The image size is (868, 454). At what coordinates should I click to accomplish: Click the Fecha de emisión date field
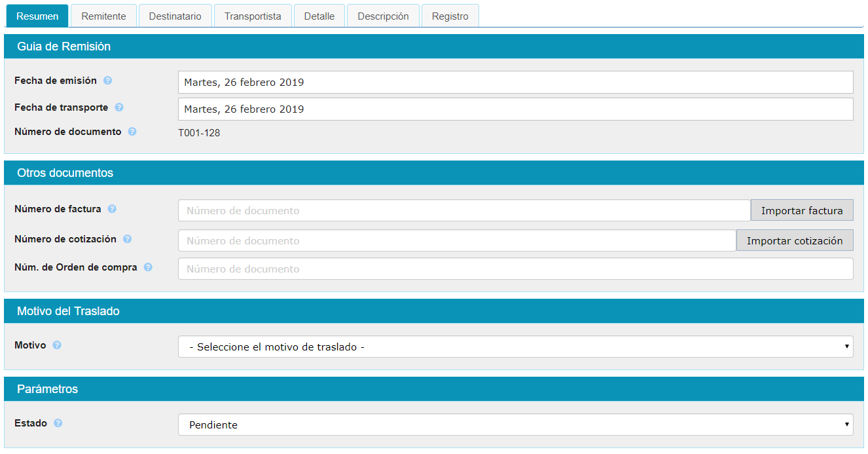(x=515, y=83)
